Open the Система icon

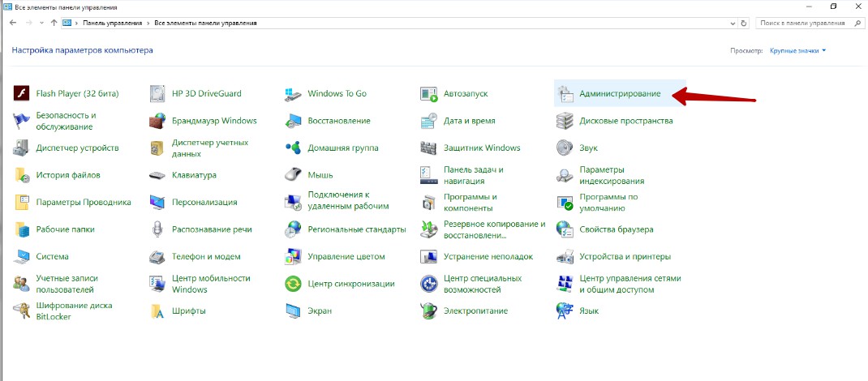coord(21,257)
